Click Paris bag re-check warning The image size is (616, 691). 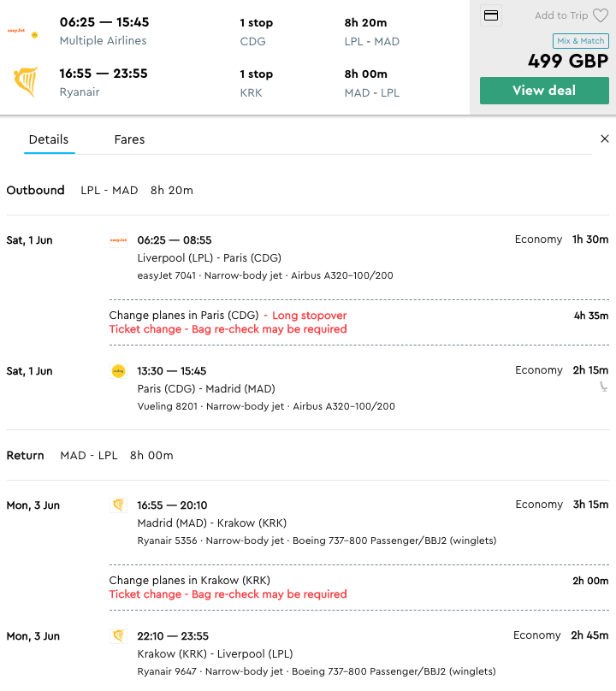[x=228, y=329]
